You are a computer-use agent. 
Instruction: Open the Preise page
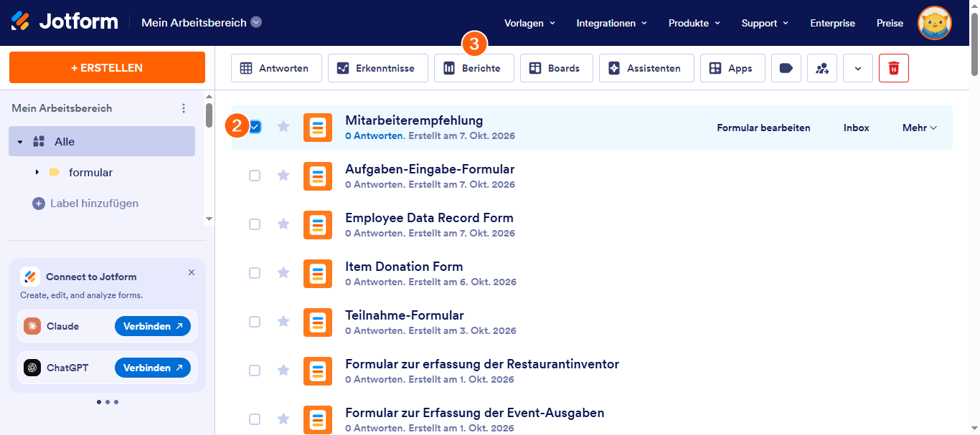pos(890,23)
